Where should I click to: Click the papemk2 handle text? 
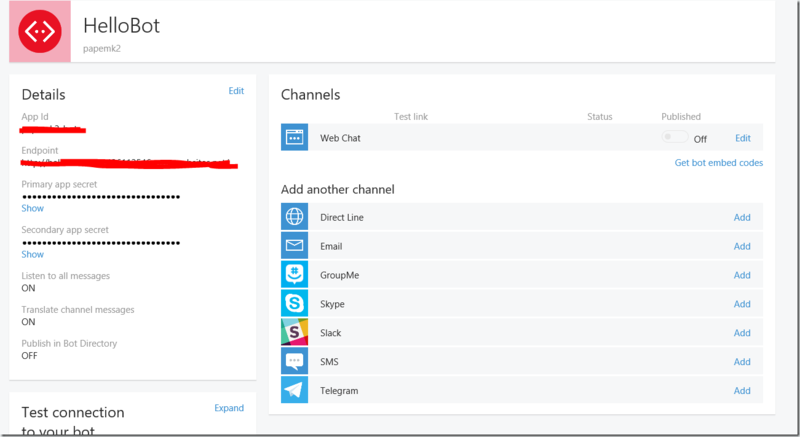pos(102,49)
